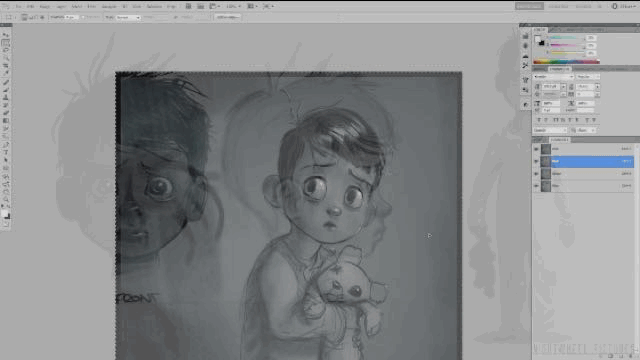The width and height of the screenshot is (640, 360).
Task: Select the third layer thumbnail
Action: pos(546,173)
